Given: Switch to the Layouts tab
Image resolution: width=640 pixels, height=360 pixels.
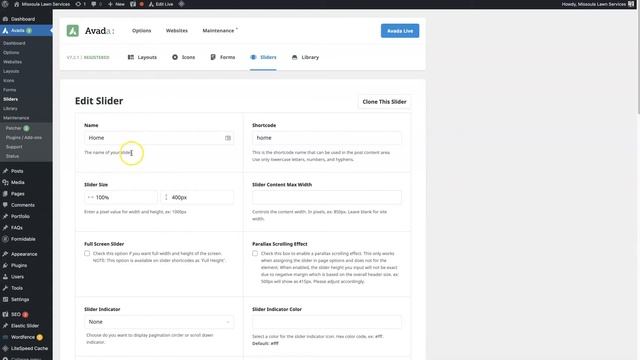Looking at the screenshot, I should [x=142, y=57].
